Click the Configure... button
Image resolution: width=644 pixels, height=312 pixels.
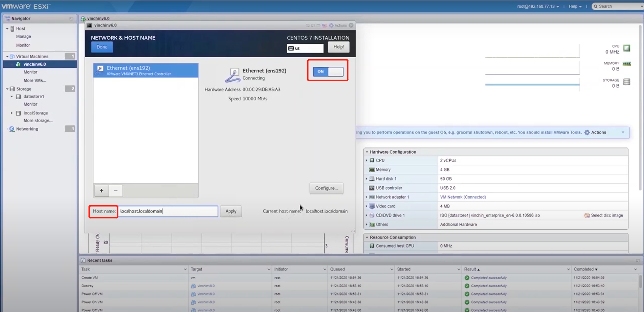tap(326, 188)
